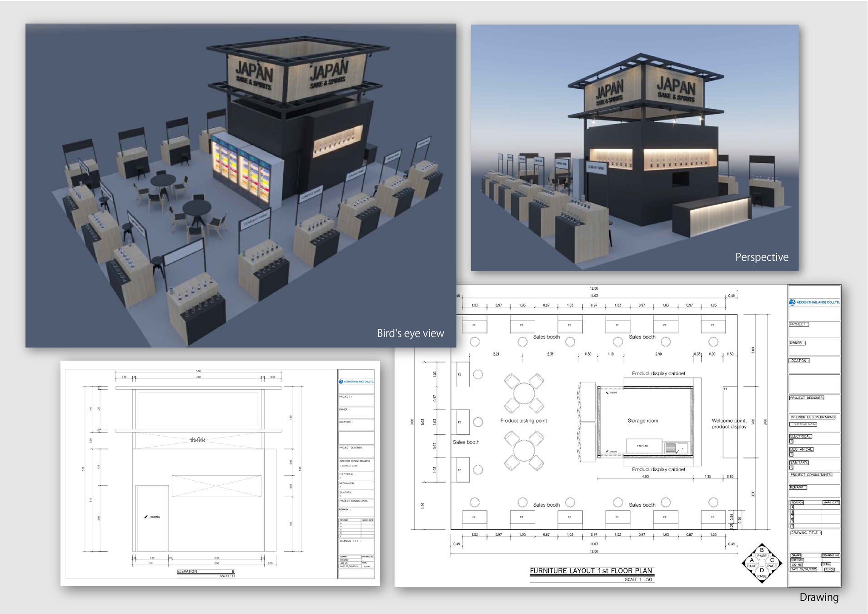Select the Perspective booth rendering image

pos(635,148)
